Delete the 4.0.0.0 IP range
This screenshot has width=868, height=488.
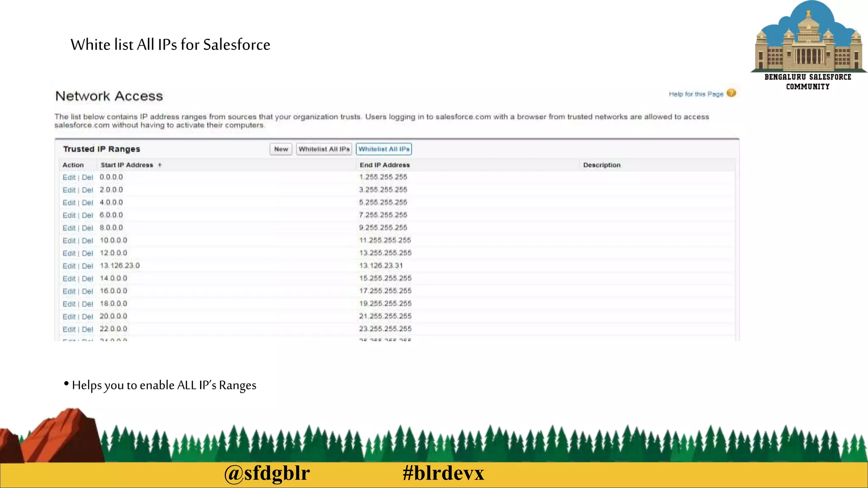(x=87, y=203)
